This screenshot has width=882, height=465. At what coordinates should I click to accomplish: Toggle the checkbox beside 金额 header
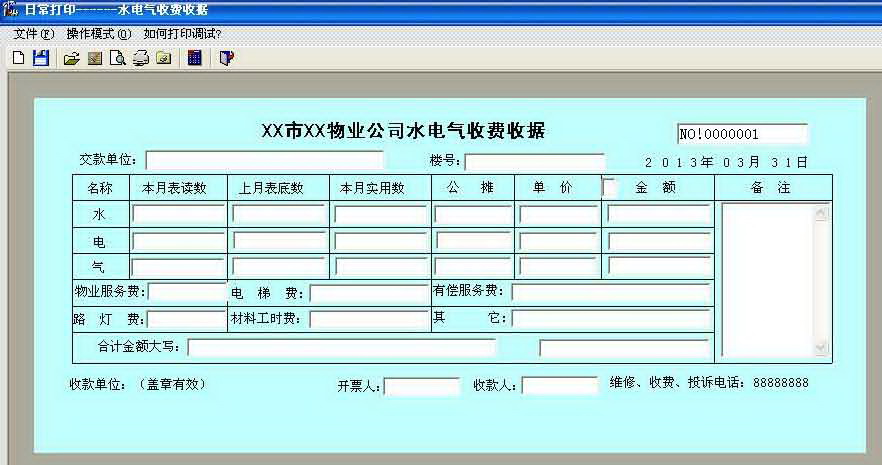(x=610, y=187)
